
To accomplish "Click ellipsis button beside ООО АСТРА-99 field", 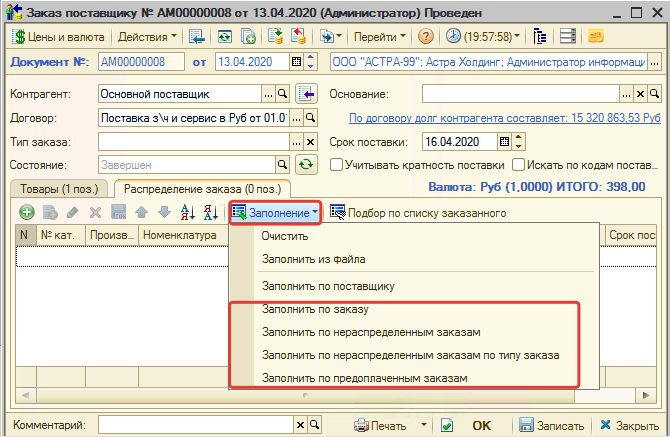I will click(x=654, y=63).
